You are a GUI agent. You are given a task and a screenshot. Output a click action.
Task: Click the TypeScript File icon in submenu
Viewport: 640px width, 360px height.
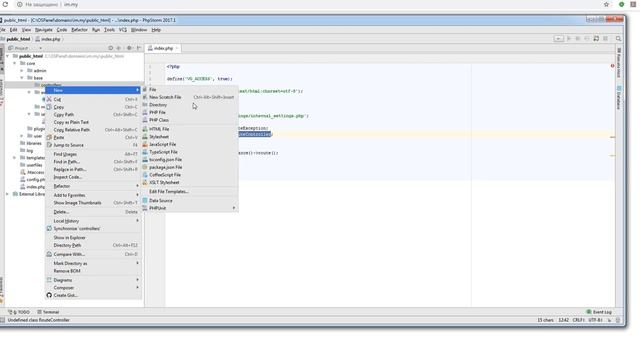point(145,152)
